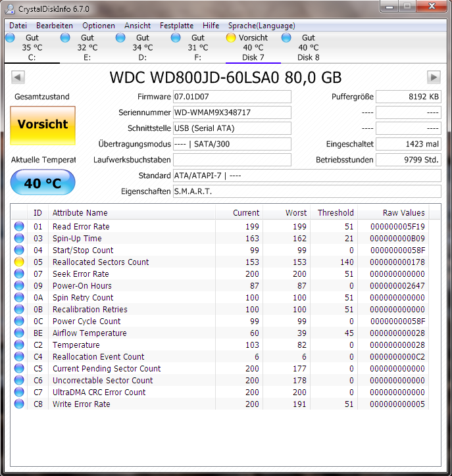Viewport: 452px width, 476px height.
Task: Click the CrystalDiskInfo title bar icon
Action: tap(10, 9)
